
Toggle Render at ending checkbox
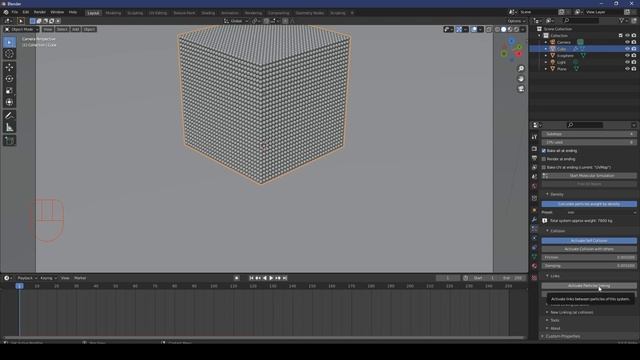(544, 159)
